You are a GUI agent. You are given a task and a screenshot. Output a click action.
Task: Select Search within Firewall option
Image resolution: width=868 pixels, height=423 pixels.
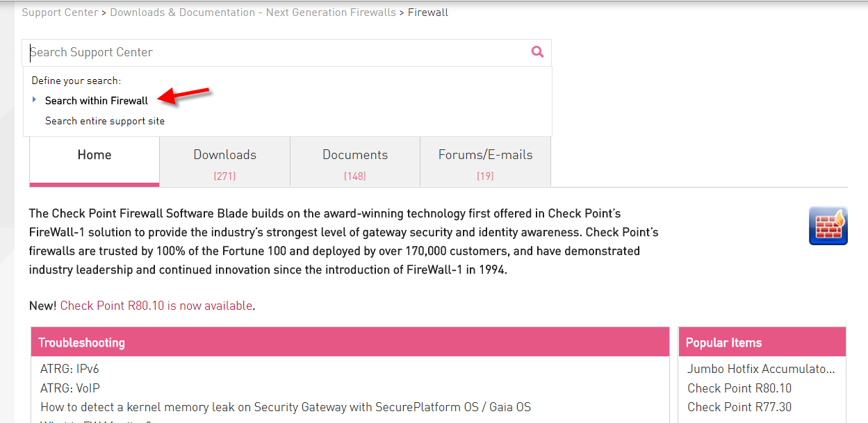pos(97,101)
